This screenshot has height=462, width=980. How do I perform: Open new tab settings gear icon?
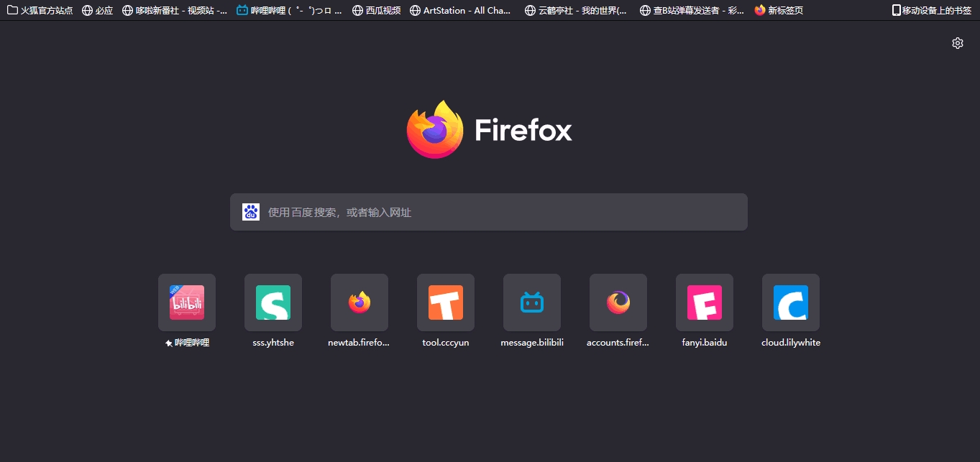tap(957, 43)
